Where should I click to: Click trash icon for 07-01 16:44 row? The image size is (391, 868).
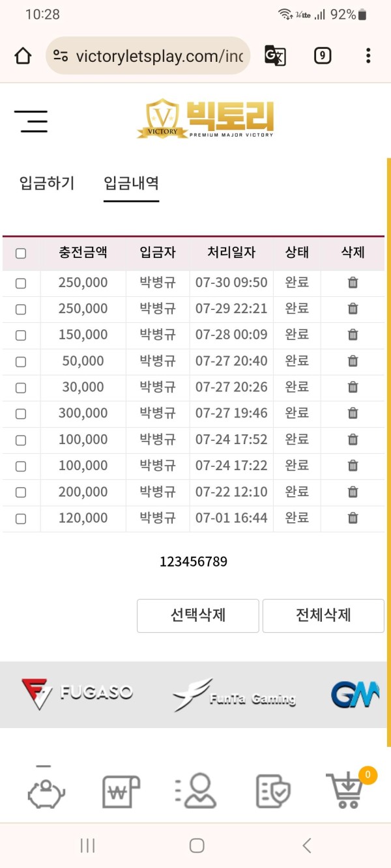353,518
